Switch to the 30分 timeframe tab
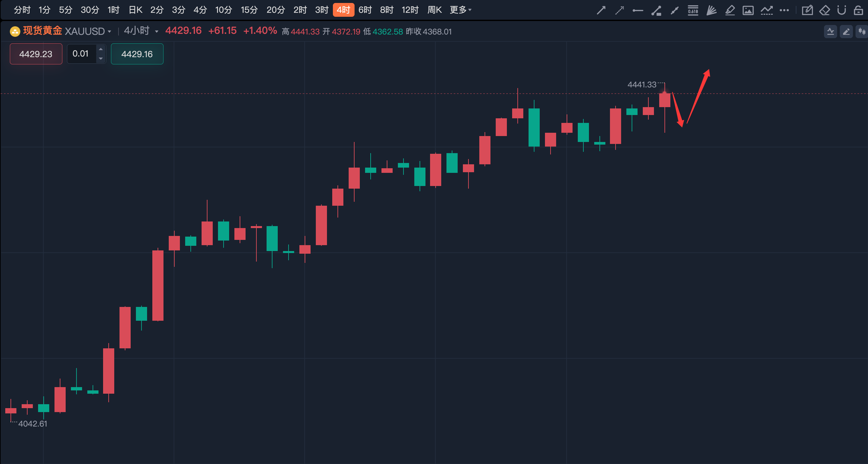This screenshot has width=868, height=464. click(90, 10)
